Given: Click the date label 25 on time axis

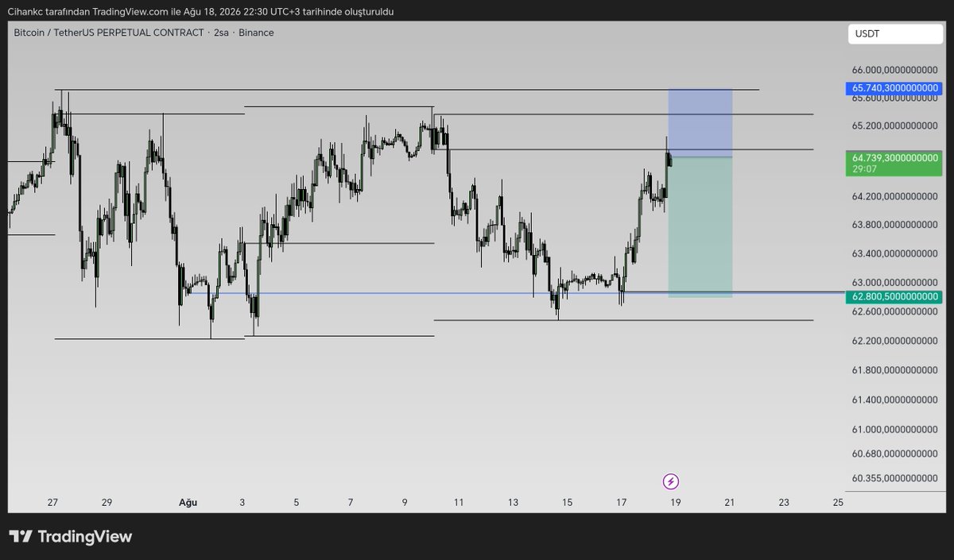Looking at the screenshot, I should coord(838,502).
